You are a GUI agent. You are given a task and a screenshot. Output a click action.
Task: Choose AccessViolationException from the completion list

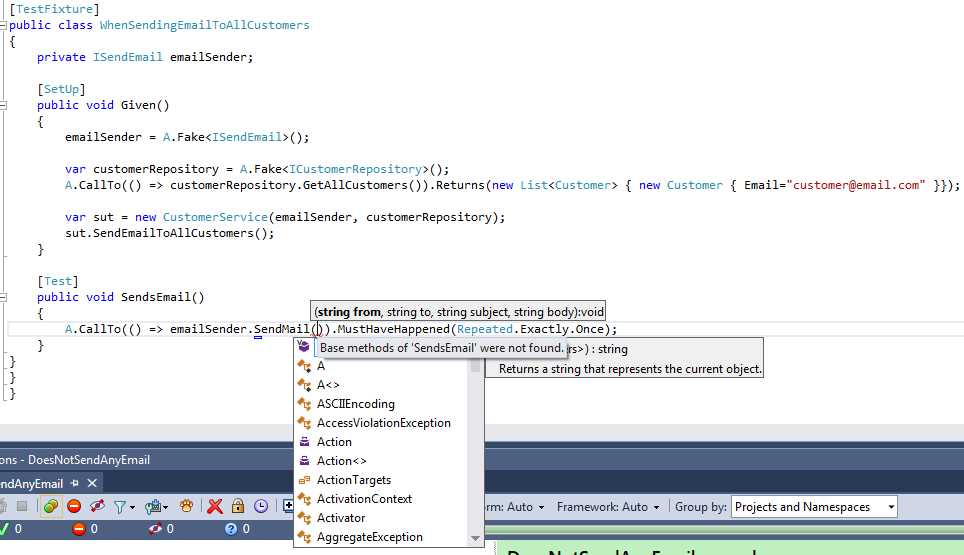[x=383, y=423]
